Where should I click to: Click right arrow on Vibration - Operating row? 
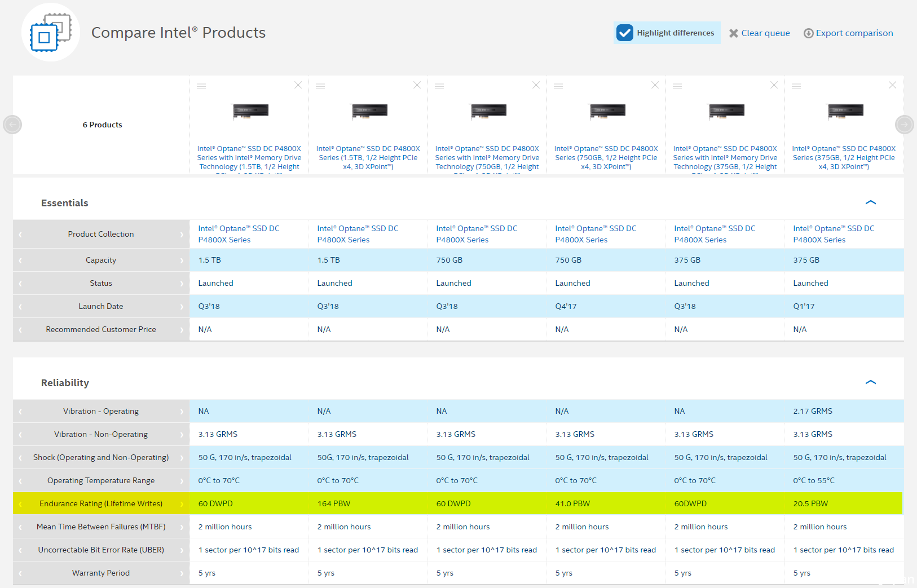coord(182,412)
